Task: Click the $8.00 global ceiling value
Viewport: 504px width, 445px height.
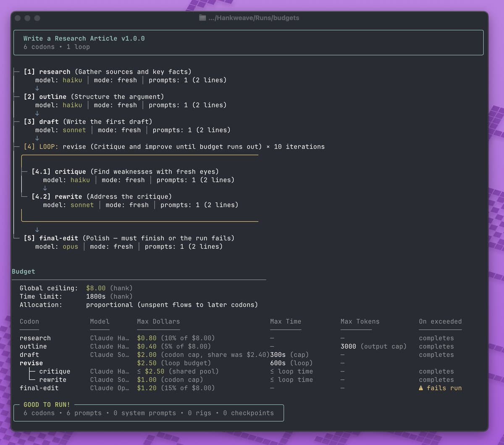Action: pyautogui.click(x=96, y=288)
